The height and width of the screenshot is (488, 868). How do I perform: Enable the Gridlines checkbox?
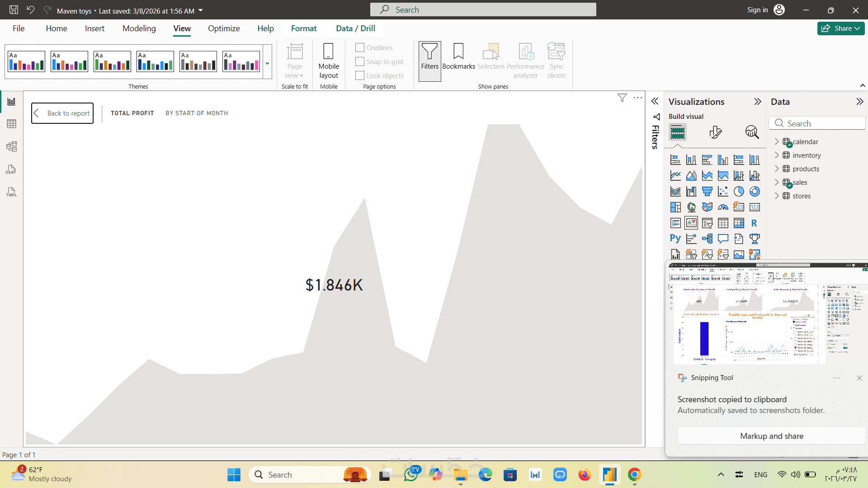[360, 47]
